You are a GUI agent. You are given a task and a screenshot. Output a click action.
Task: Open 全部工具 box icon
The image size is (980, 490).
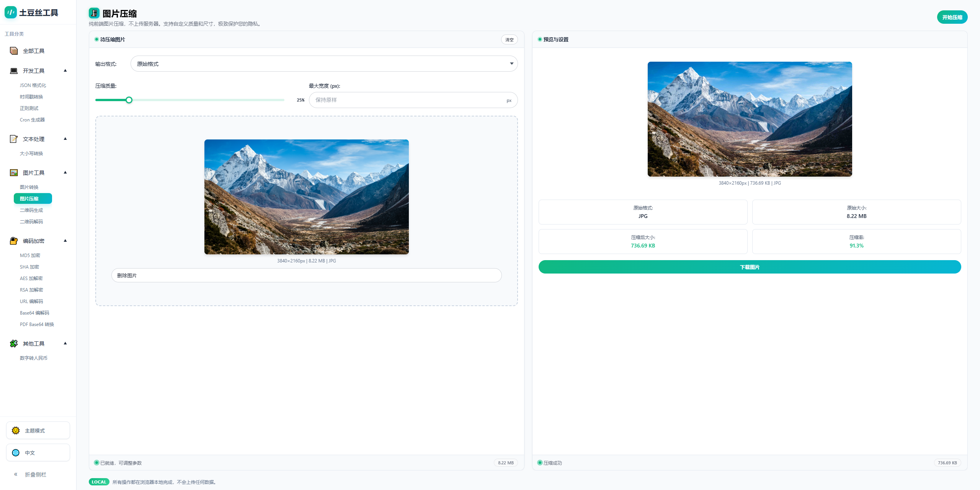[14, 51]
